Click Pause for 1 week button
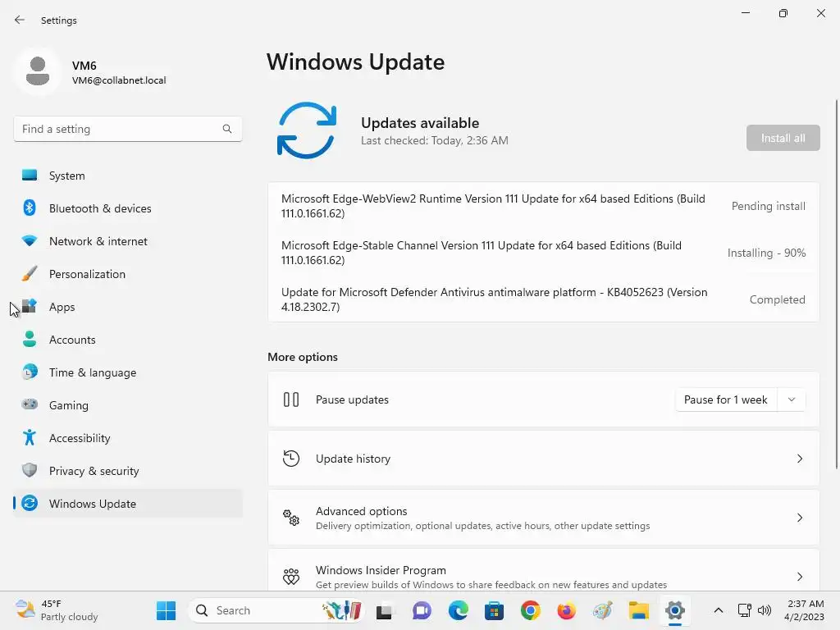 (726, 399)
